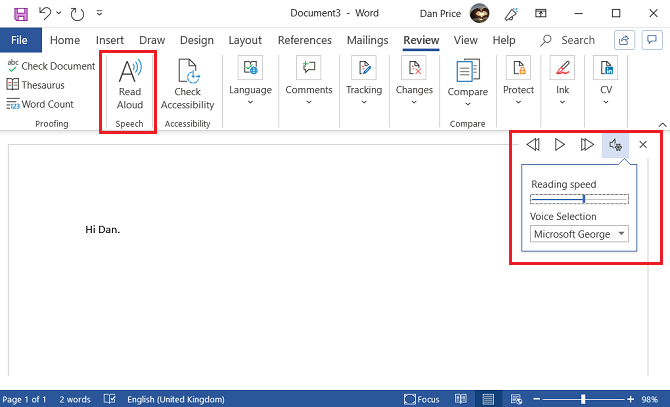Undo the last action
Screen dimensions: 670x407
45,13
